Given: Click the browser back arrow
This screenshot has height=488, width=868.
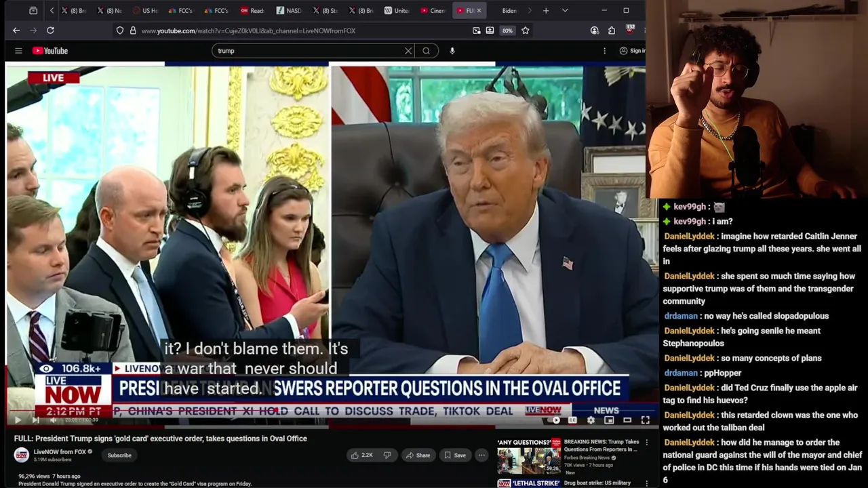Looking at the screenshot, I should coord(16,30).
